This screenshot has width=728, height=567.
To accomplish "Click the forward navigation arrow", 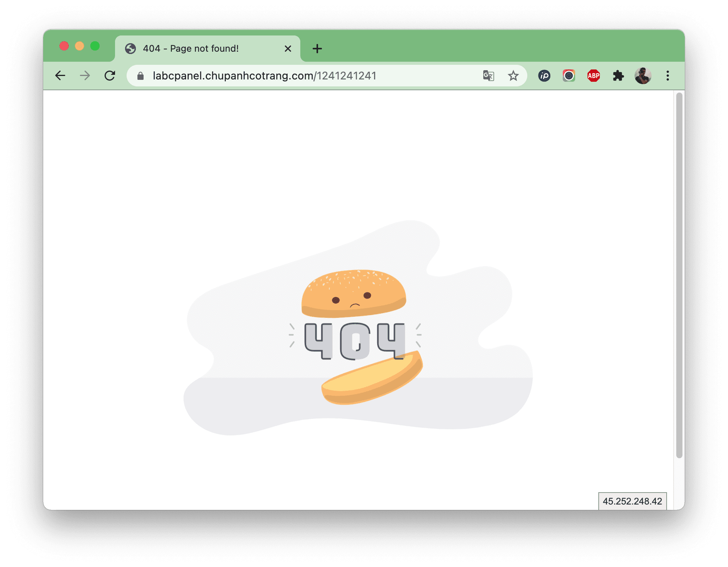I will (x=85, y=76).
